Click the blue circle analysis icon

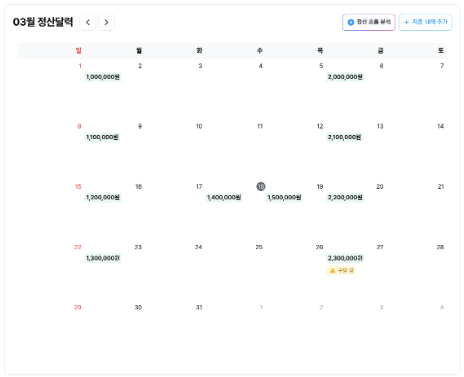click(x=351, y=22)
